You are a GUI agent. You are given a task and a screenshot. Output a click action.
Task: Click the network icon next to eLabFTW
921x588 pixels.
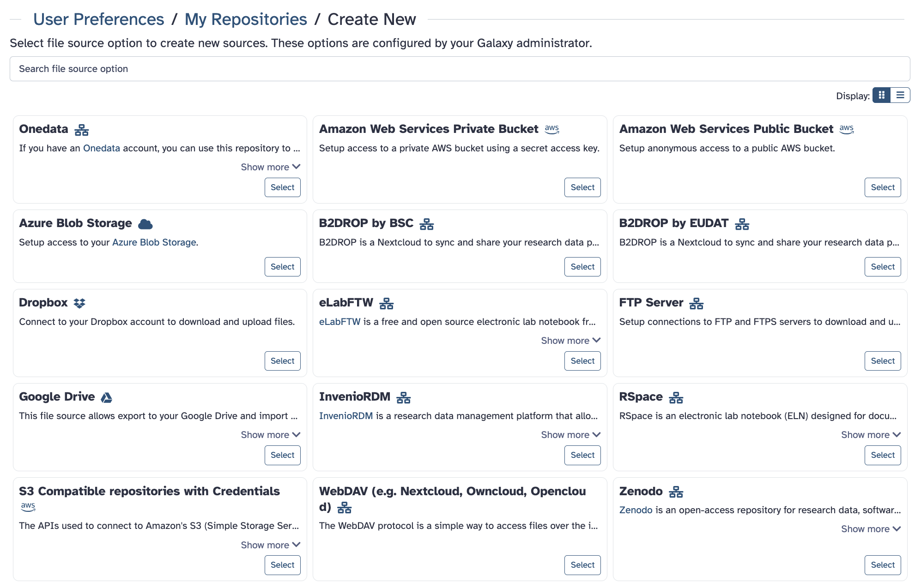point(387,303)
